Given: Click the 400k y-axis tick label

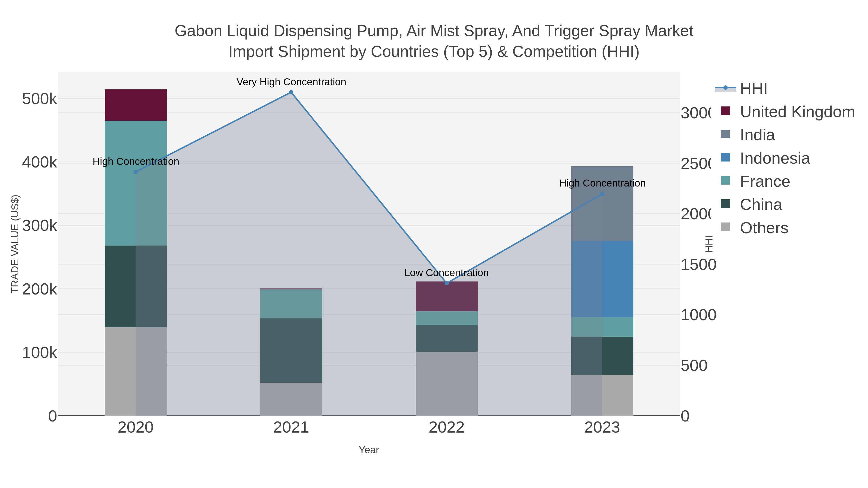Looking at the screenshot, I should coord(40,162).
